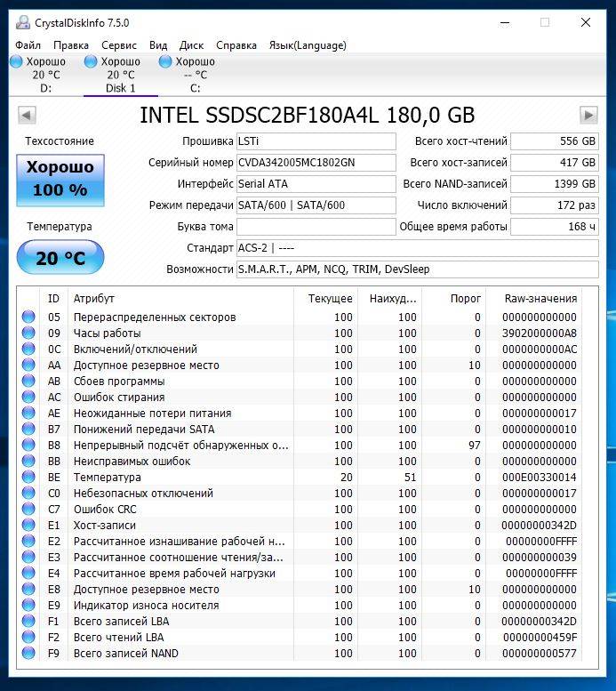Click the 556 GB host reads value
This screenshot has width=616, height=691.
[555, 141]
